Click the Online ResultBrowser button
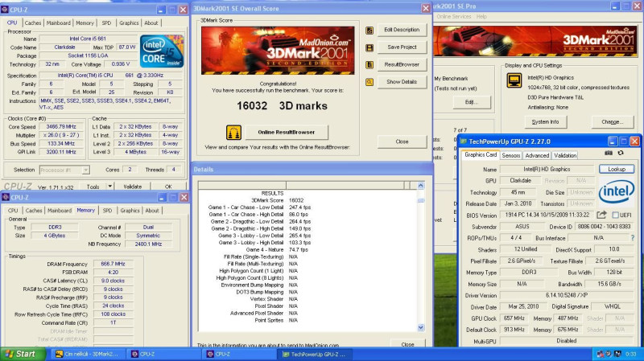The image size is (644, 361). tap(287, 133)
